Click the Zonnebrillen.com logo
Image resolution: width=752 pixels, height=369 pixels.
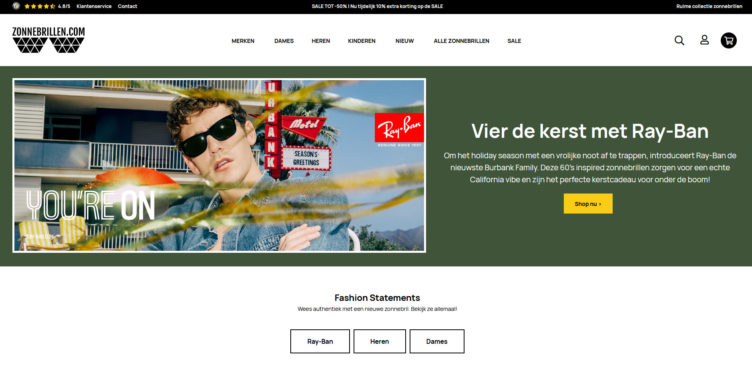click(48, 40)
